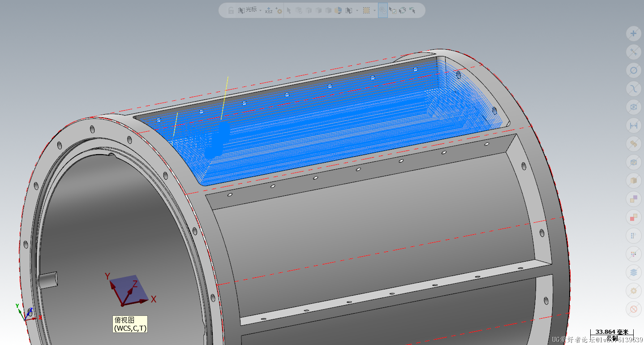Viewport: 644px width, 345px height.
Task: Click the solid blue tool cylinder
Action: pyautogui.click(x=218, y=140)
